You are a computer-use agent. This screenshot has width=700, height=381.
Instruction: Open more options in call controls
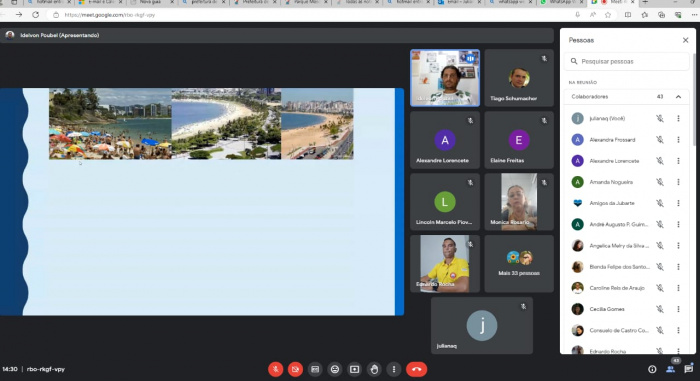(394, 369)
